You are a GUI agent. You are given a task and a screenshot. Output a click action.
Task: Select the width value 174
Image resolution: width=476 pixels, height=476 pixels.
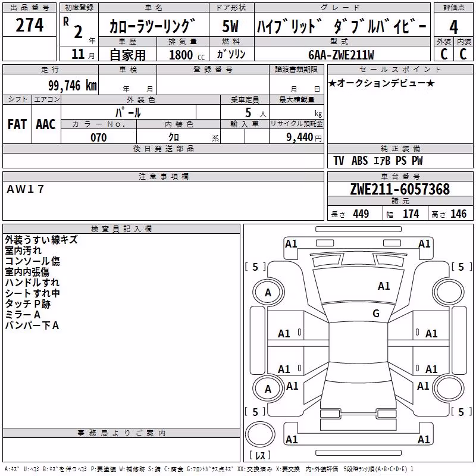pos(411,214)
